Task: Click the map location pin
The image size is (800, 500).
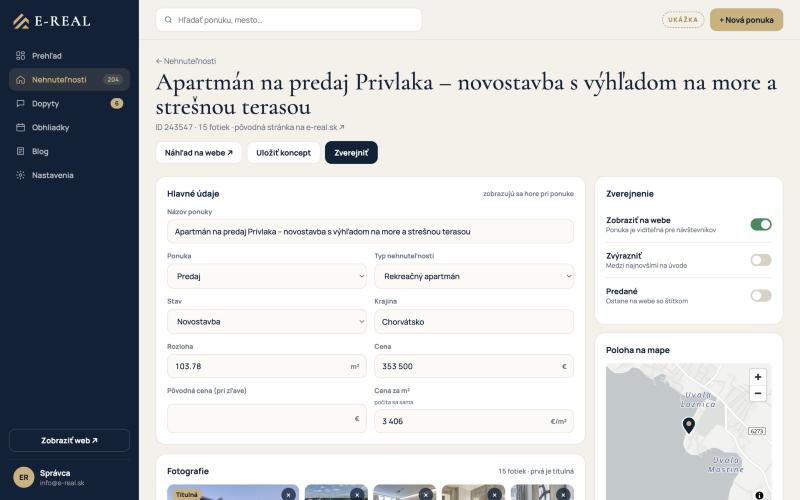Action: [689, 425]
